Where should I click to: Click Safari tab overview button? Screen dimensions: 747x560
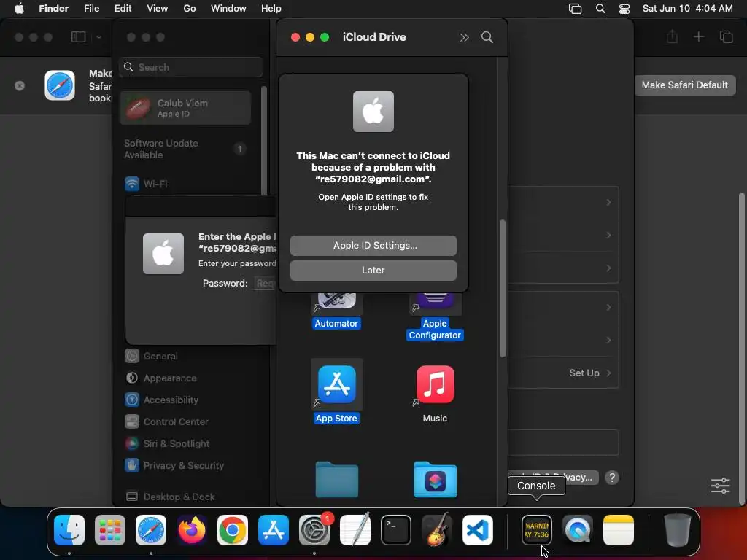click(x=726, y=37)
